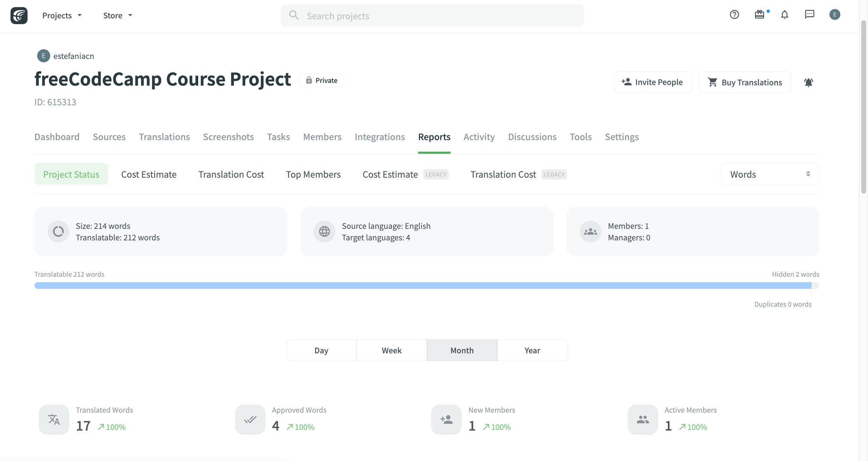Viewport: 868px width, 461px height.
Task: Click the add-person icon in Invite People
Action: 626,82
